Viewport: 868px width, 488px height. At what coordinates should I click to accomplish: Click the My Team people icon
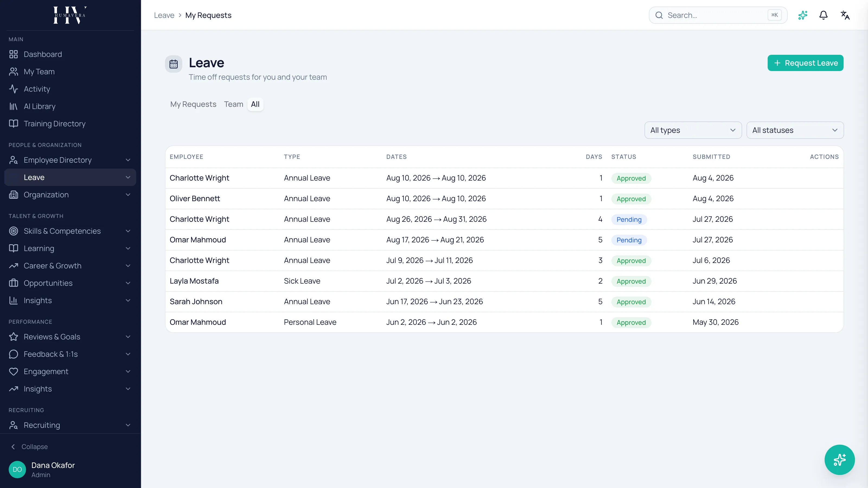tap(14, 71)
